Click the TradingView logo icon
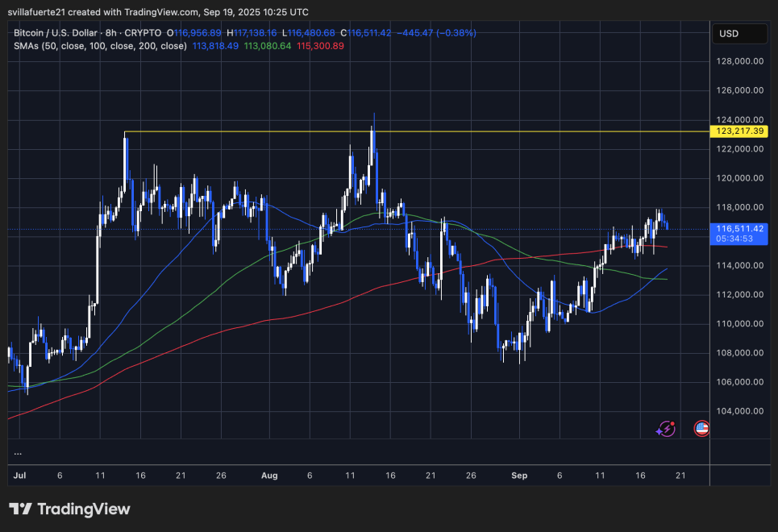The image size is (778, 532). click(x=19, y=509)
